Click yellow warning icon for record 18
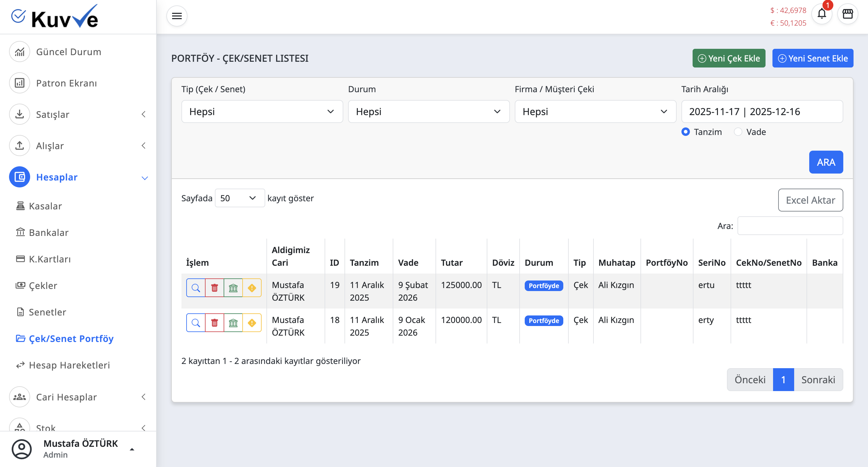Image resolution: width=868 pixels, height=467 pixels. point(252,323)
